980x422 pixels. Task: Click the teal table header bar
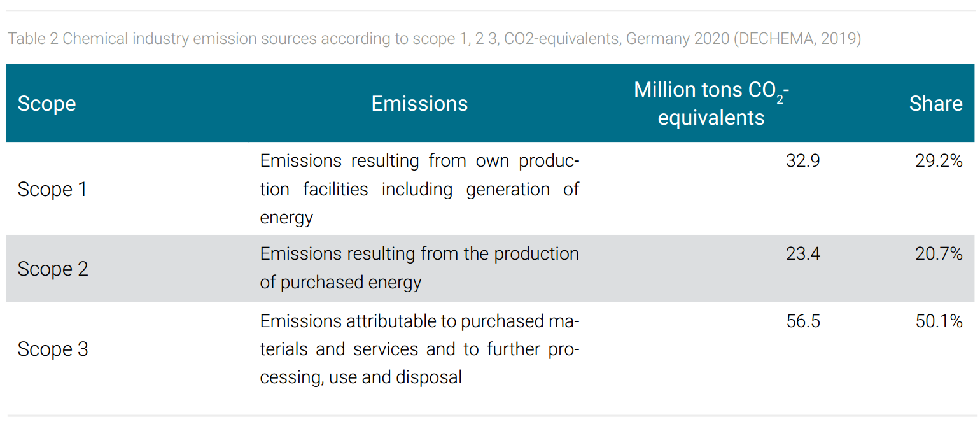click(x=490, y=102)
